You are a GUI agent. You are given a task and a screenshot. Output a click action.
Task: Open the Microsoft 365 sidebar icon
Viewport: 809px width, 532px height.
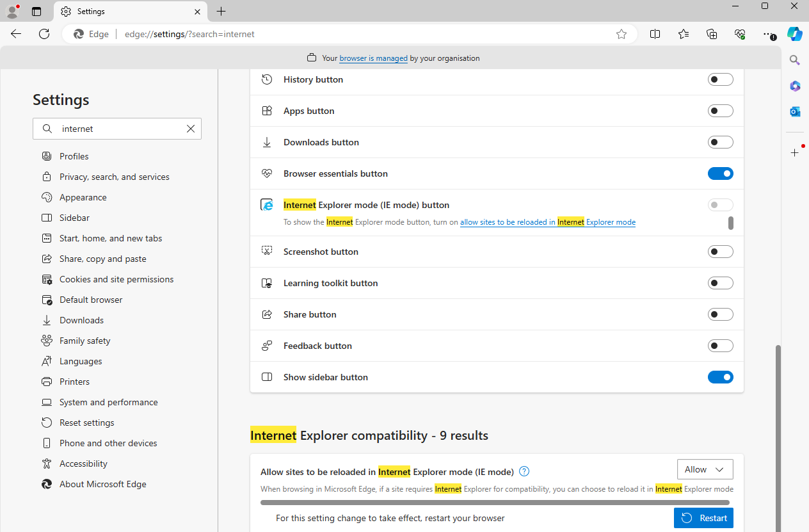coord(794,86)
